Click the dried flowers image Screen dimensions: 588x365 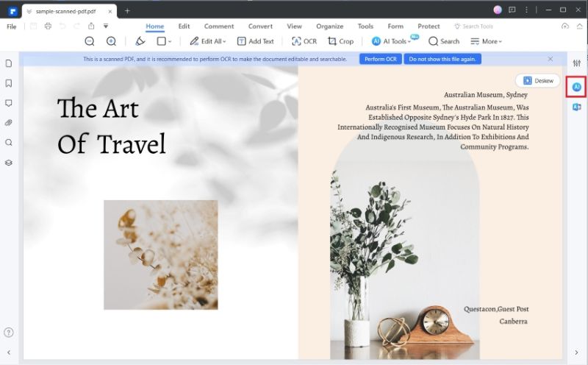[161, 255]
